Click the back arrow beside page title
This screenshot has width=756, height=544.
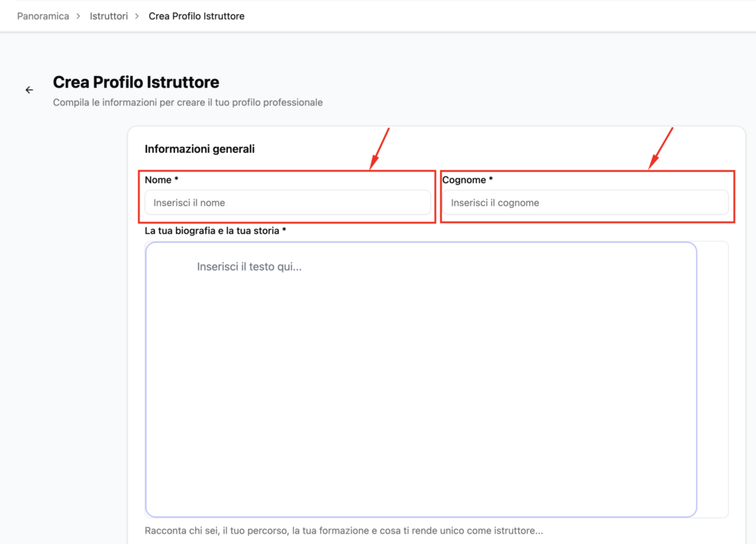(x=30, y=90)
